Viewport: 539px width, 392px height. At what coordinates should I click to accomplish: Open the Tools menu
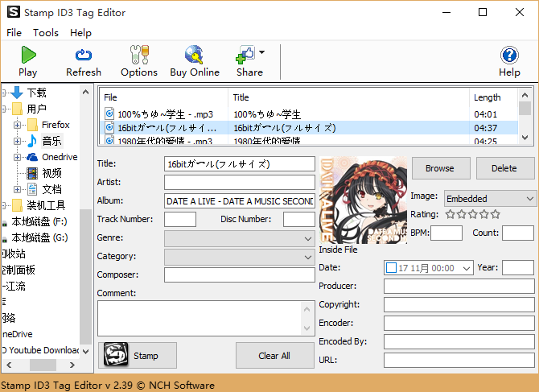[x=46, y=33]
